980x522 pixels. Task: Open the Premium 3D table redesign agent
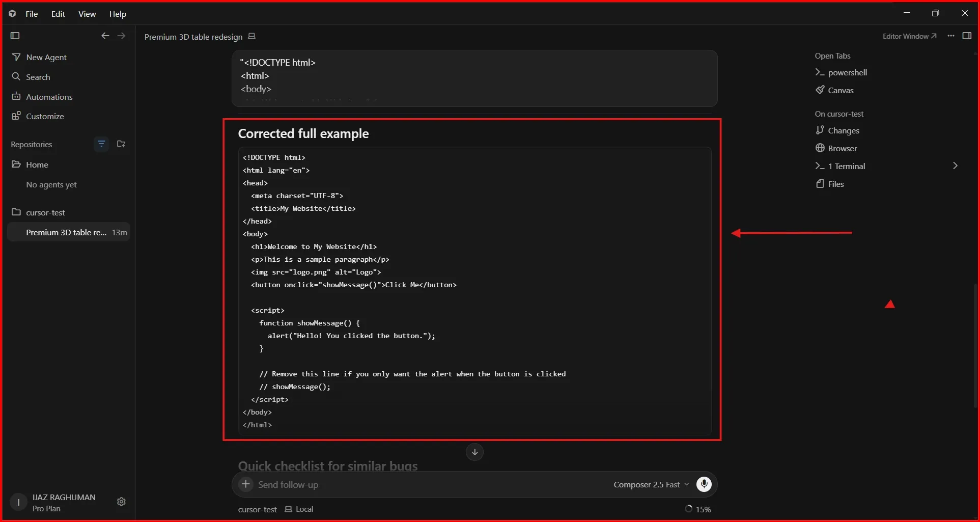(x=69, y=232)
